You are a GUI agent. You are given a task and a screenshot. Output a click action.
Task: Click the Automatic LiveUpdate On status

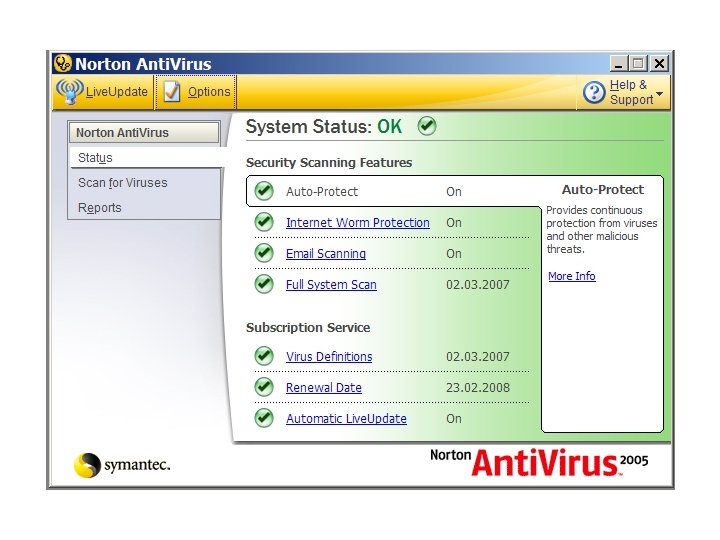[454, 419]
